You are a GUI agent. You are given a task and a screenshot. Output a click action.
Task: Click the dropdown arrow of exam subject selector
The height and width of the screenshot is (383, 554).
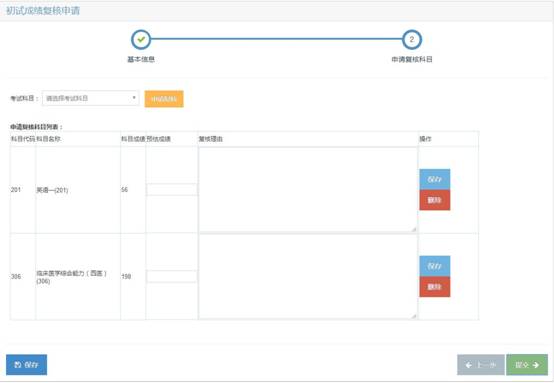134,98
